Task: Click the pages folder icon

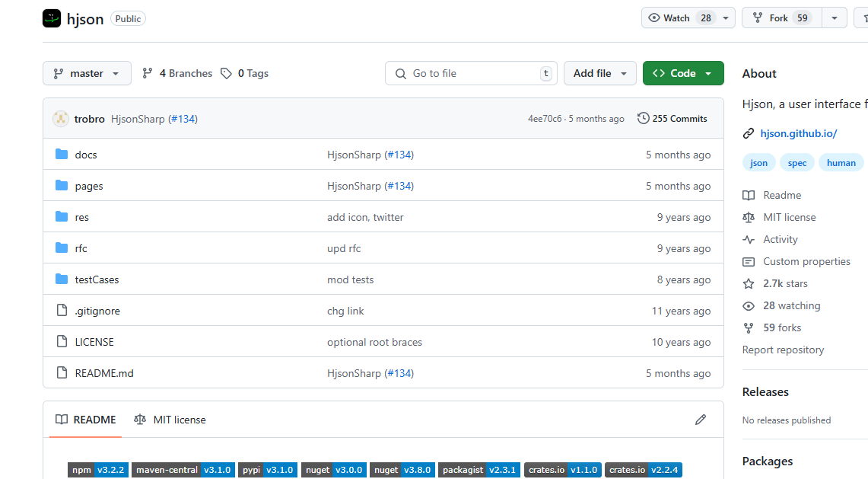Action: 62,185
